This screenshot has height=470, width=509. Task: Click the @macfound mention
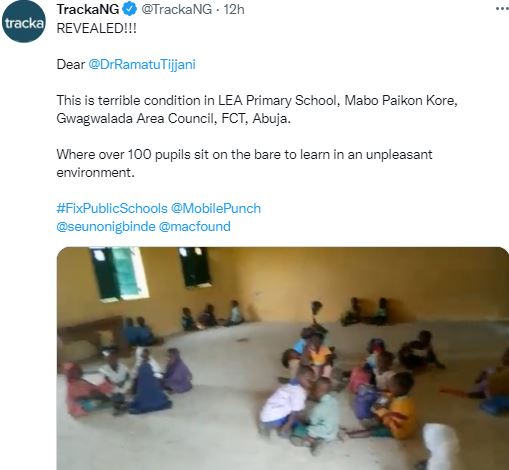pyautogui.click(x=195, y=226)
